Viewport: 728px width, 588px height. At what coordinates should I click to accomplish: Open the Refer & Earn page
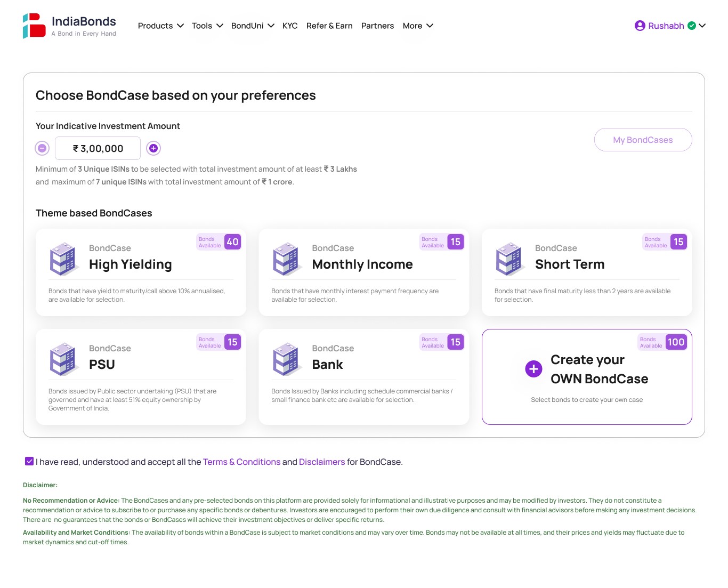329,26
